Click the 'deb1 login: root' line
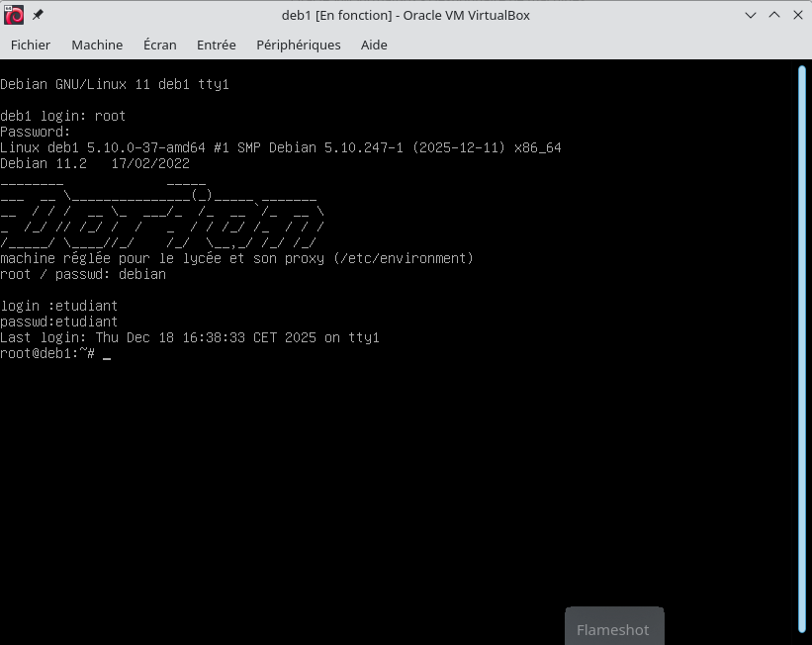This screenshot has height=645, width=812. tap(63, 116)
